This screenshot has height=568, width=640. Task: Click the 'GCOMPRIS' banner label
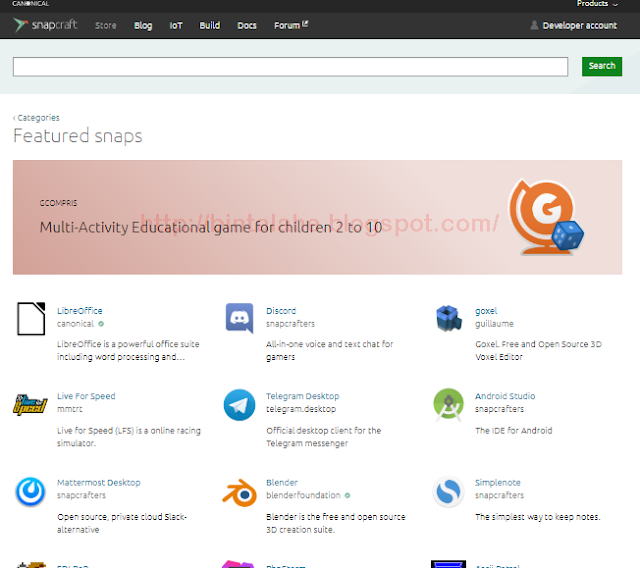58,203
